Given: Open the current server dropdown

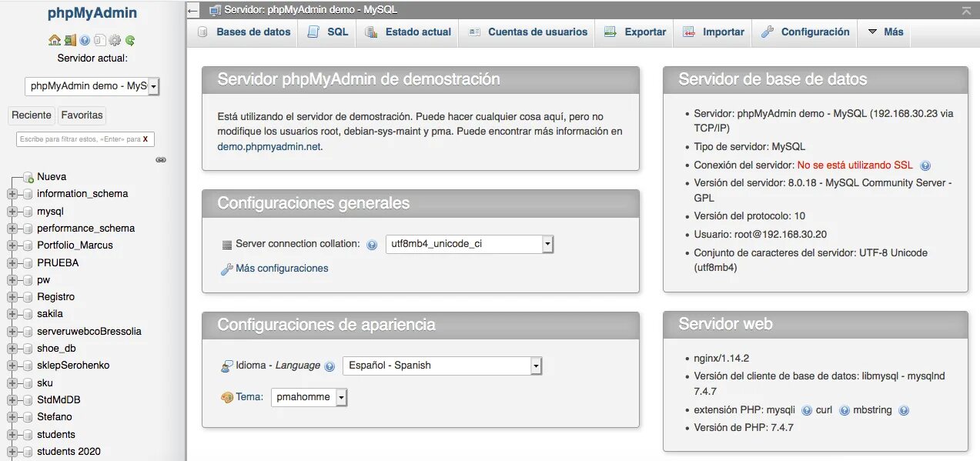Looking at the screenshot, I should pyautogui.click(x=92, y=86).
